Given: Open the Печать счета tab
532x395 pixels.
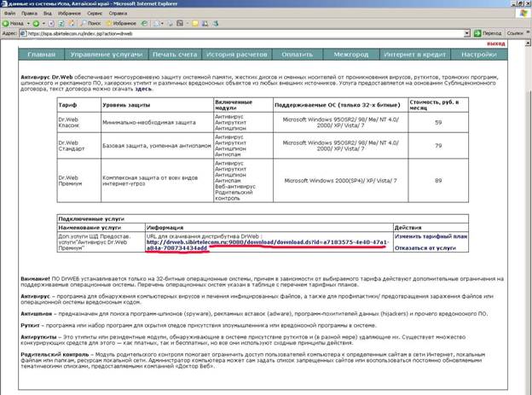Looking at the screenshot, I should 175,55.
